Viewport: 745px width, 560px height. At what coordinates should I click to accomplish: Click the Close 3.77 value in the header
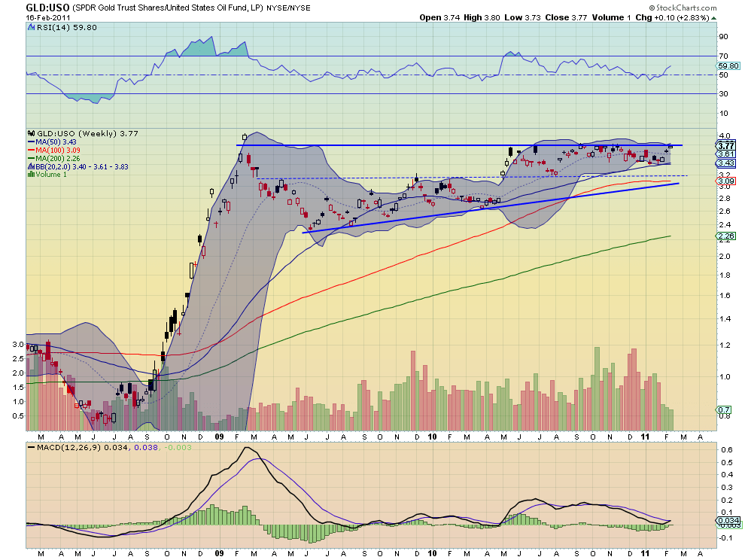(x=566, y=17)
